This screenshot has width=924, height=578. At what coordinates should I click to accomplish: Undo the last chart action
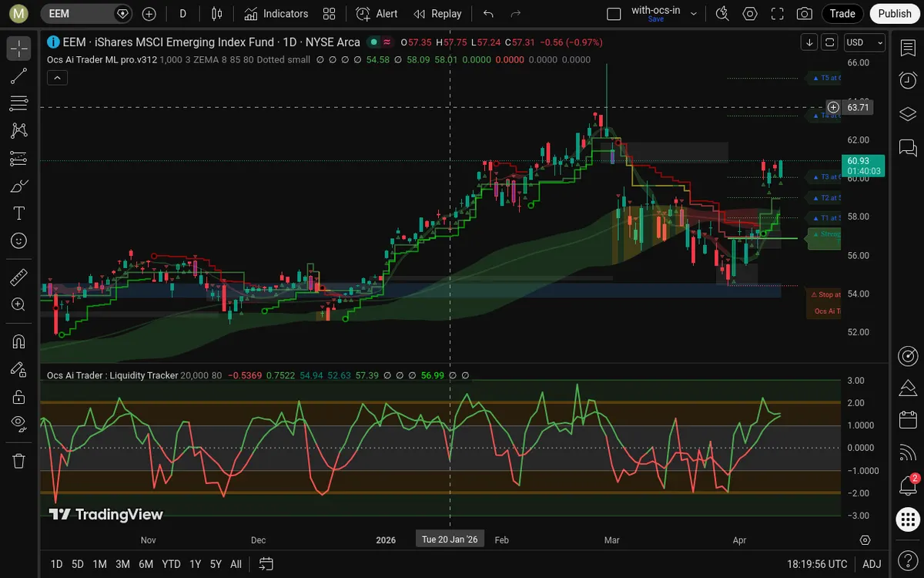pos(488,13)
